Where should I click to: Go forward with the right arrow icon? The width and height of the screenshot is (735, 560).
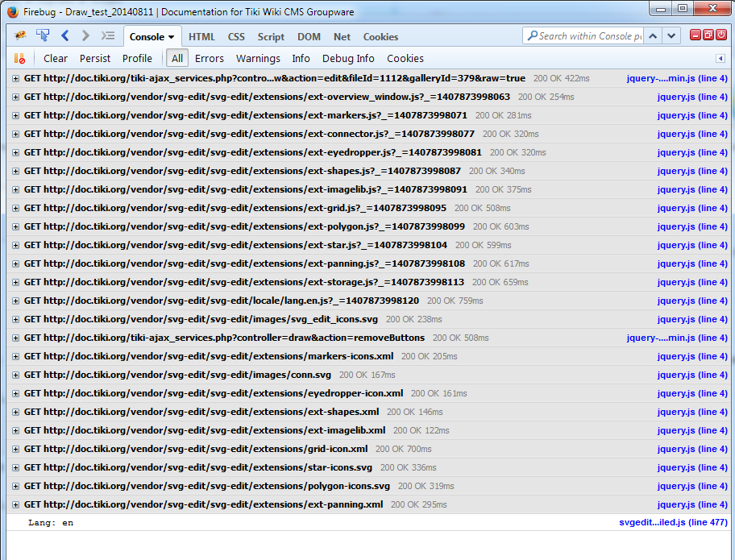click(85, 35)
